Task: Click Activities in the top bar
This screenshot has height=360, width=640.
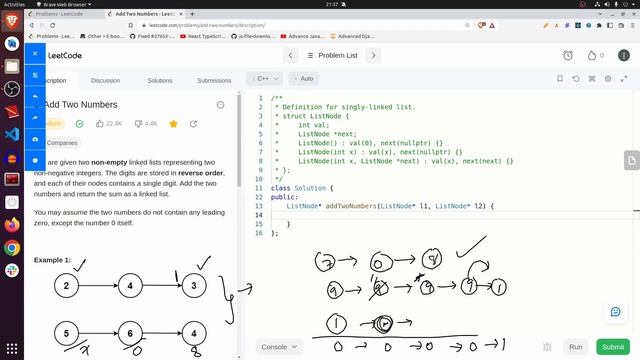Action: pos(14,4)
